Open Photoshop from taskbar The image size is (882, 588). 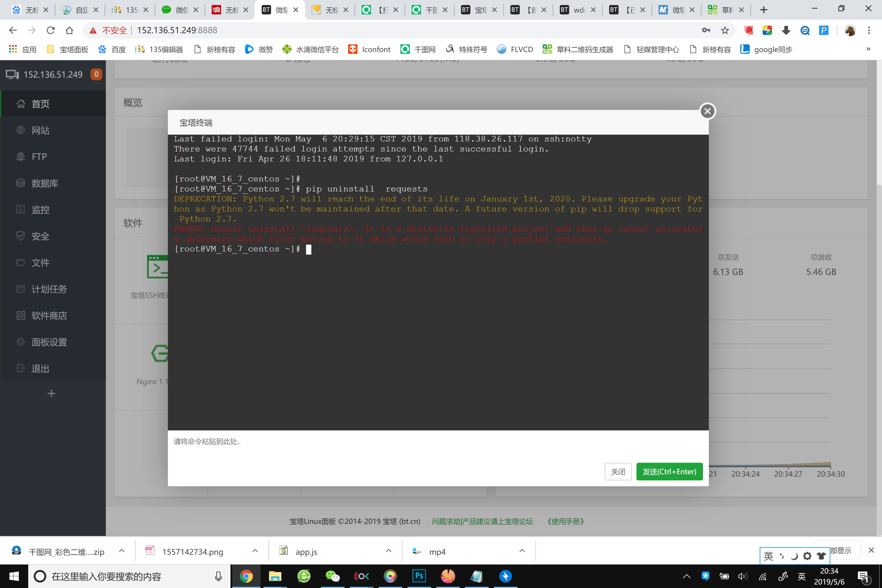[419, 576]
